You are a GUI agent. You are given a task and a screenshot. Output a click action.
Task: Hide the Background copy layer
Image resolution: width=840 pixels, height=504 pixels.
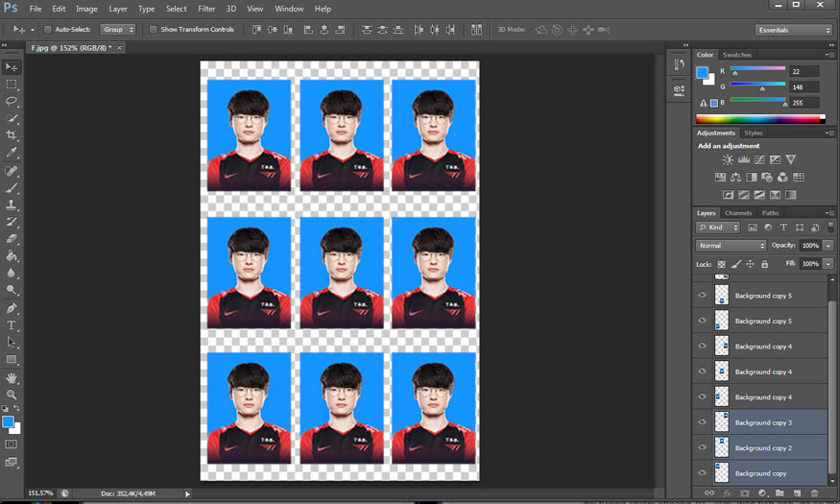703,472
